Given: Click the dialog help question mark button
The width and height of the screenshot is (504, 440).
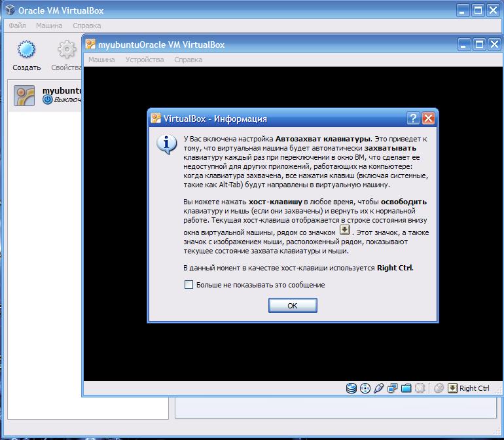Looking at the screenshot, I should 413,119.
